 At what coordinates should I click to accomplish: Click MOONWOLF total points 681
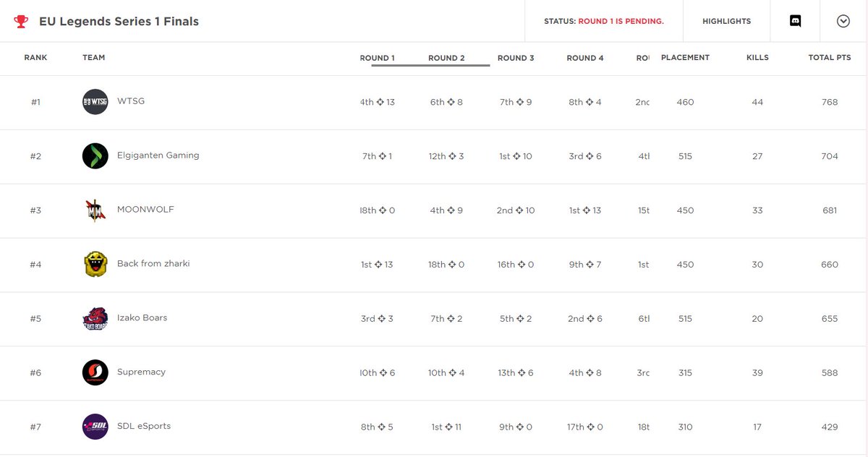[x=830, y=210]
